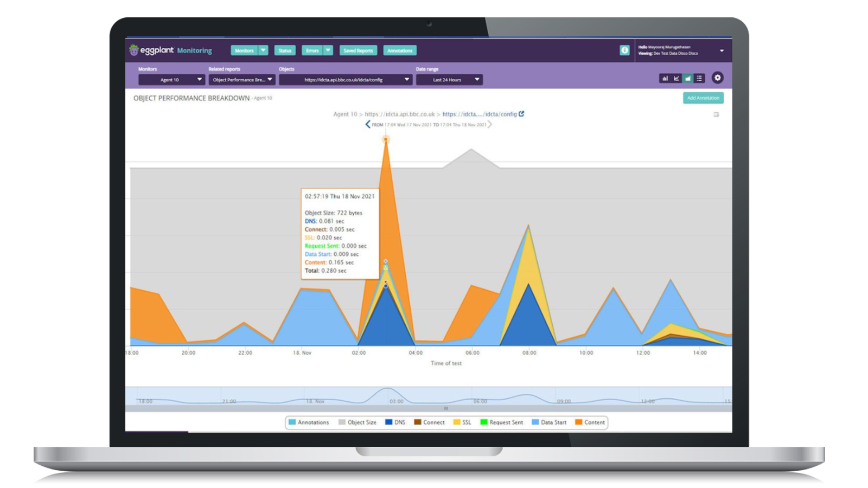Viewport: 868px width, 488px height.
Task: Open the settings gear
Action: pos(717,78)
